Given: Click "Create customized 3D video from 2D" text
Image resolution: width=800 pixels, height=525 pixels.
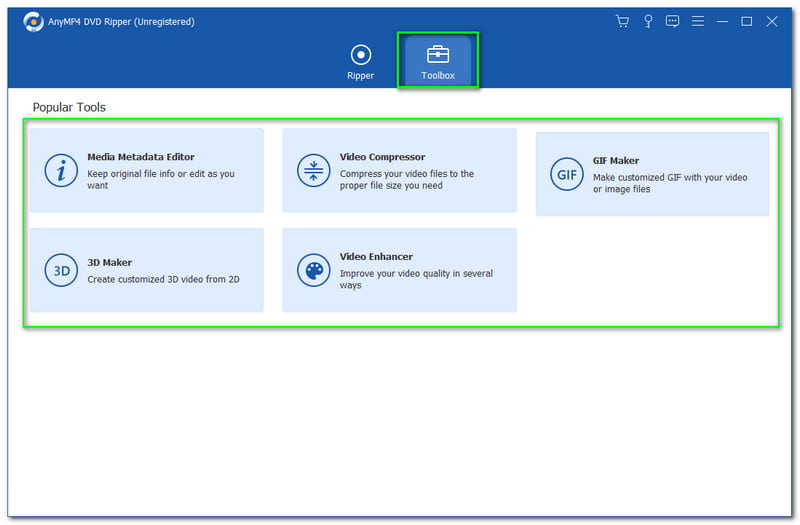Looking at the screenshot, I should (163, 280).
